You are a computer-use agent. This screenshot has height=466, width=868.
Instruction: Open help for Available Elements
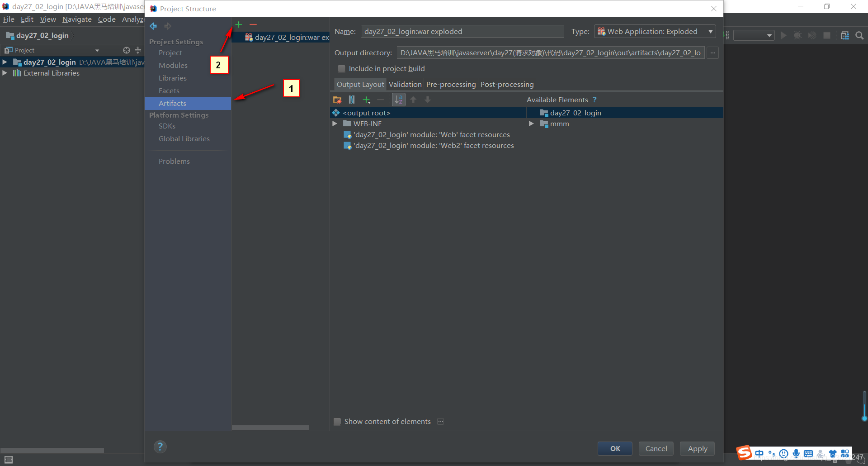[594, 100]
